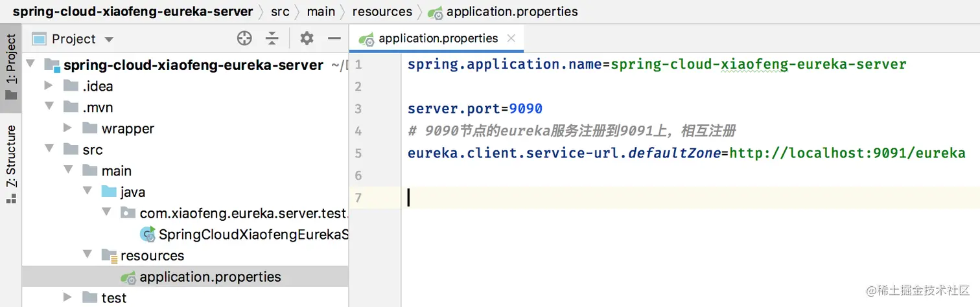Click the main breadcrumb in navigation bar

(321, 12)
